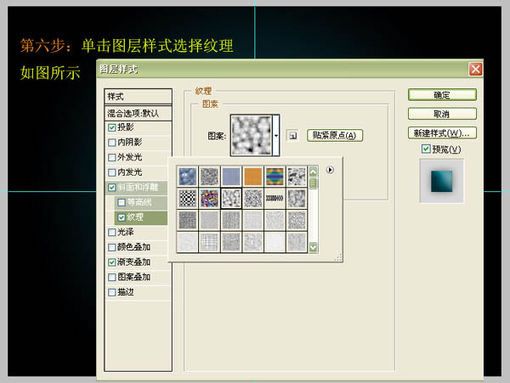Image resolution: width=510 pixels, height=383 pixels.
Task: Select gray noise pattern beside blue bubbles
Action: pos(209,176)
